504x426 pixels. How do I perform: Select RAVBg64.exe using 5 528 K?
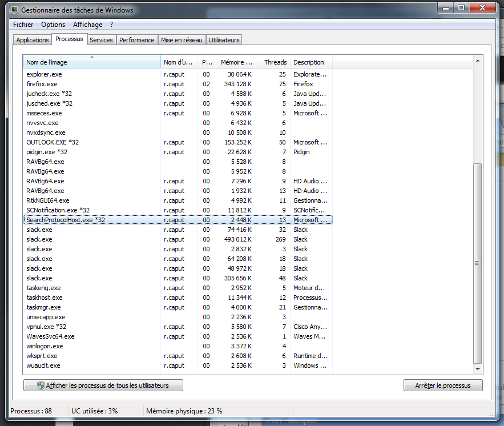tap(178, 162)
